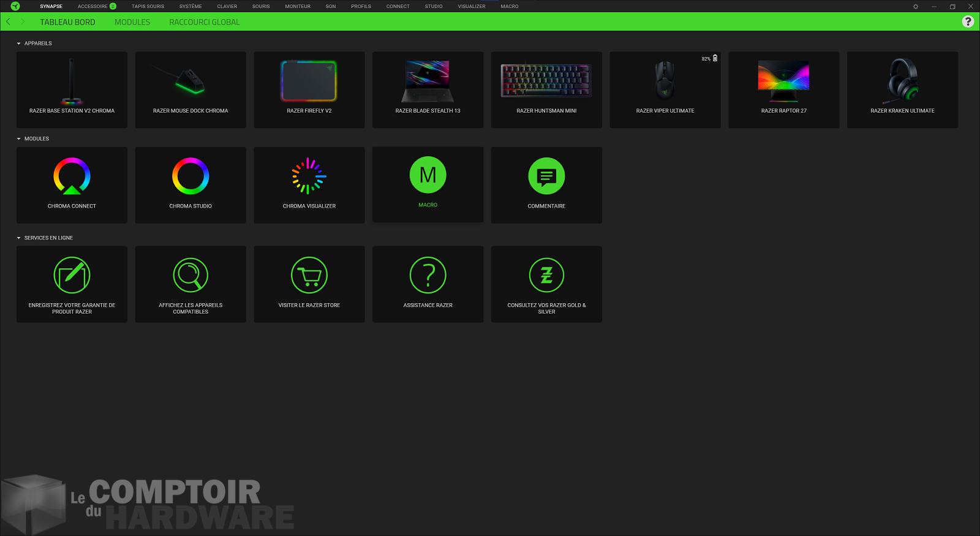Screen dimensions: 980x536
Task: Open the Visualizer tab
Action: (472, 6)
